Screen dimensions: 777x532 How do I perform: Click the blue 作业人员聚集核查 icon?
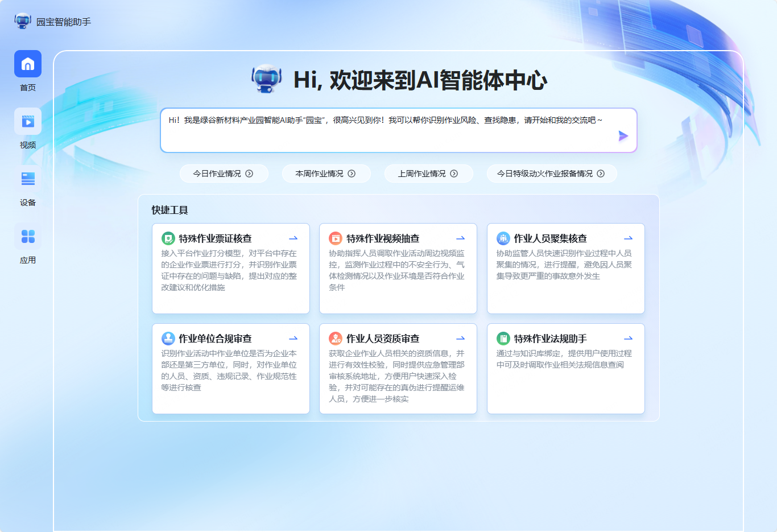[503, 238]
